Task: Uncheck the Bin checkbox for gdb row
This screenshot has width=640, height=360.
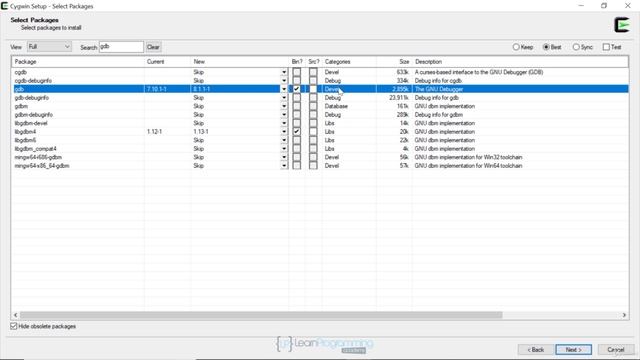Action: 297,89
